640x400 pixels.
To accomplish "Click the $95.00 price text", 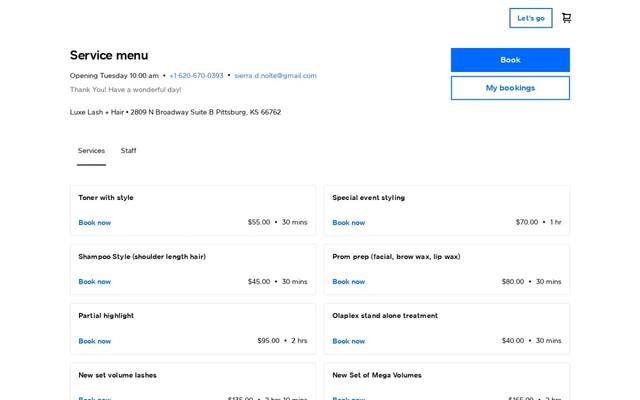I will pos(269,340).
